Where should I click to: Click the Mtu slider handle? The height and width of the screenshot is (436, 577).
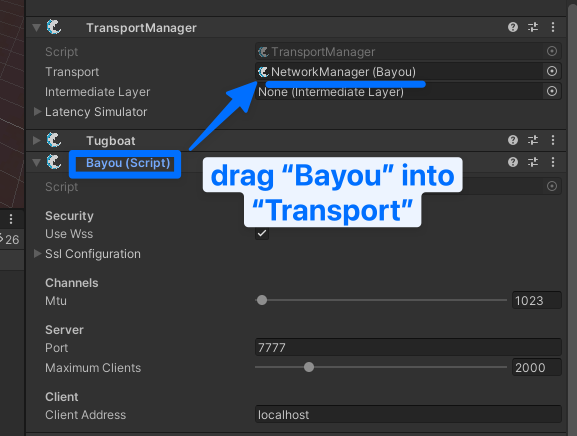point(262,300)
